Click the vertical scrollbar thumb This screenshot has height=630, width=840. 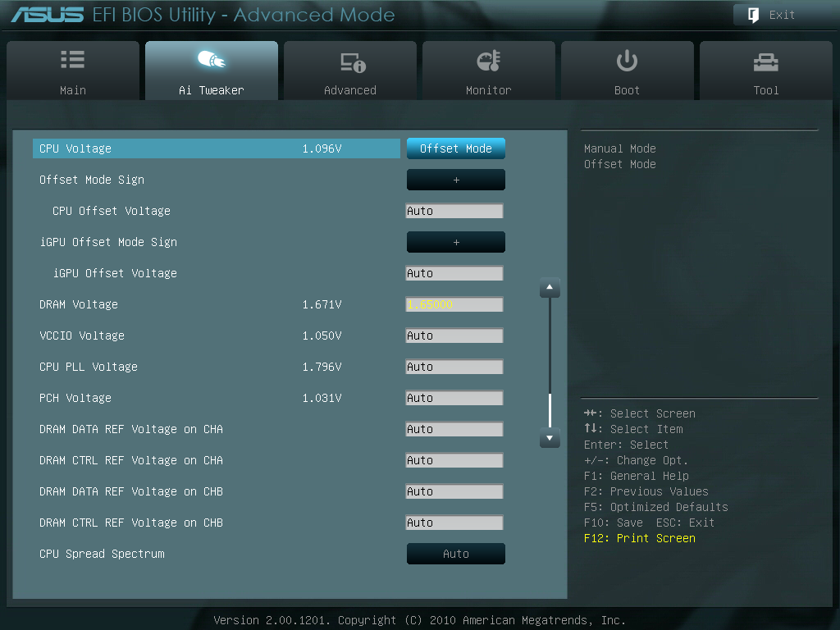coord(550,410)
